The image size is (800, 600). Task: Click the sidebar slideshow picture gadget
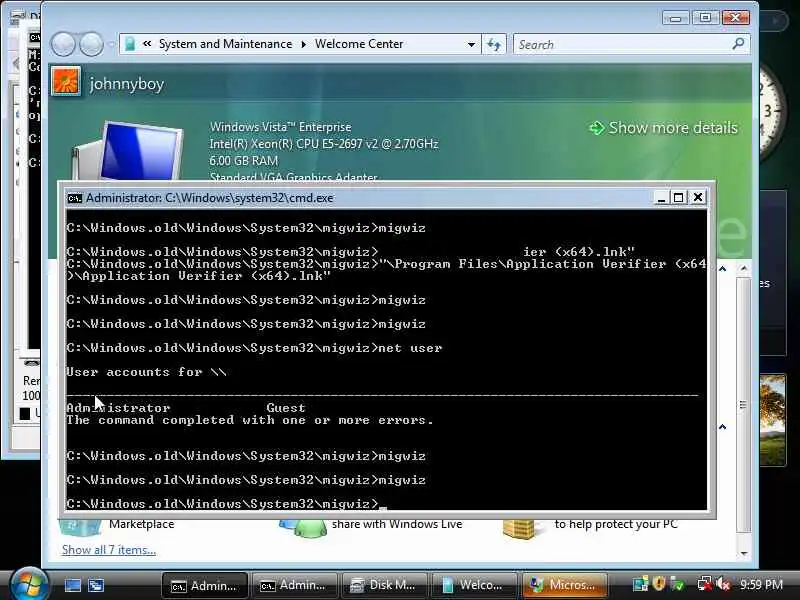point(772,420)
